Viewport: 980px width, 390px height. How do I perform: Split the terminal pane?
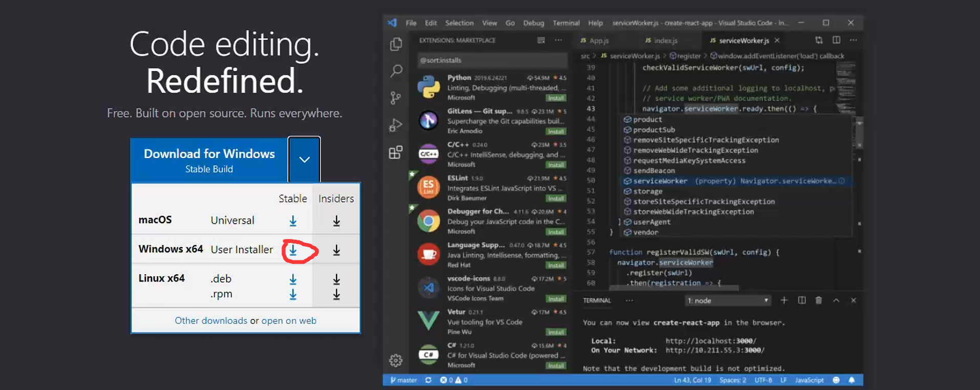coord(802,300)
